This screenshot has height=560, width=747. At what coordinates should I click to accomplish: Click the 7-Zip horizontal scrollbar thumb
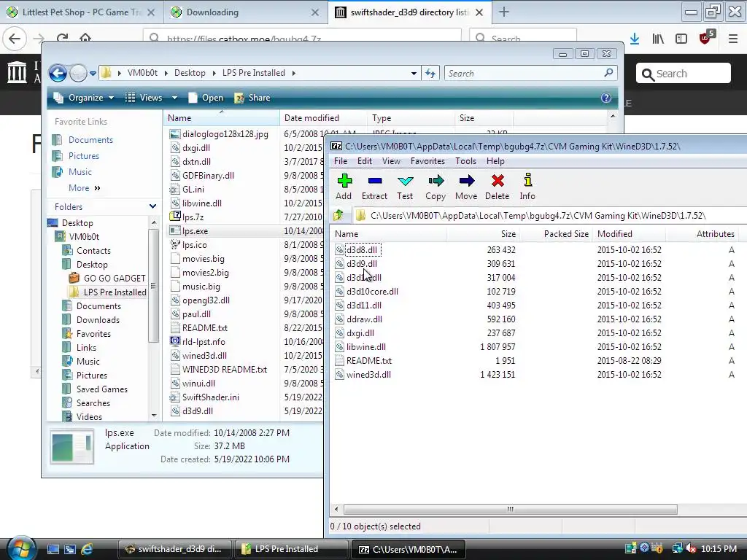pyautogui.click(x=510, y=509)
